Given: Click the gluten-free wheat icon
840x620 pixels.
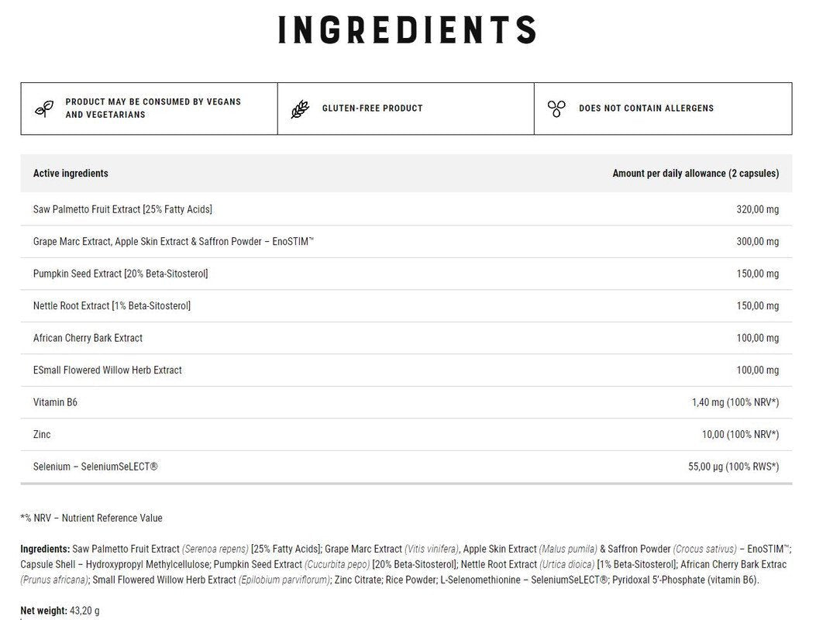Looking at the screenshot, I should click(300, 108).
